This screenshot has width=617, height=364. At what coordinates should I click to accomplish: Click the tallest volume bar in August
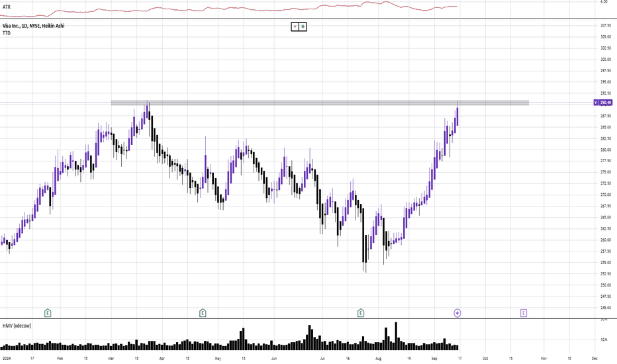[396, 336]
